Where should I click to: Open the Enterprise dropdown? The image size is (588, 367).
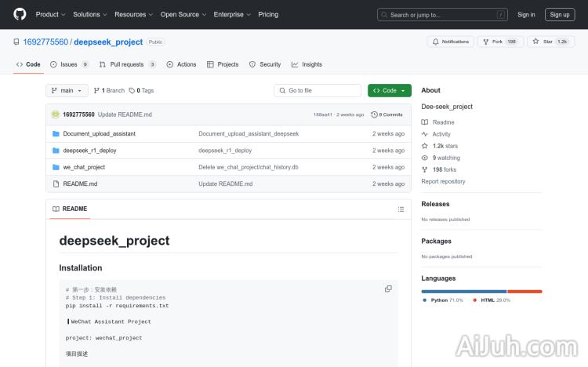pos(232,14)
